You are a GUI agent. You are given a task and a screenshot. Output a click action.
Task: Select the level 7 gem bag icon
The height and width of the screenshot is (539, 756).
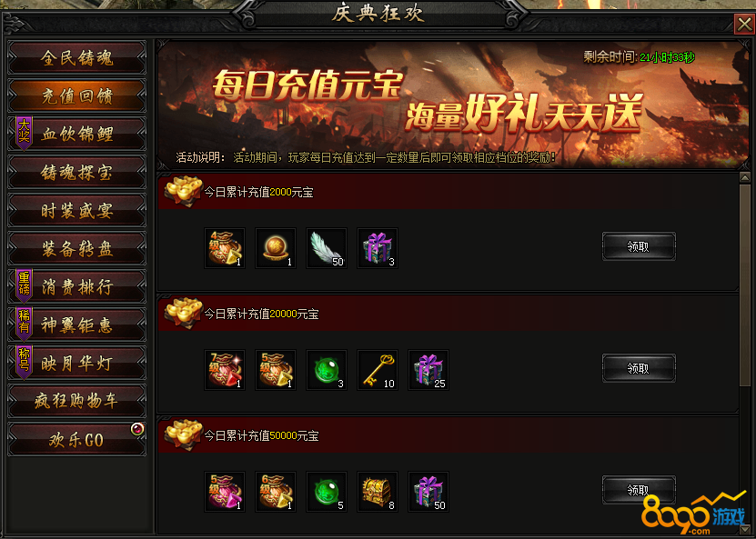coord(225,370)
